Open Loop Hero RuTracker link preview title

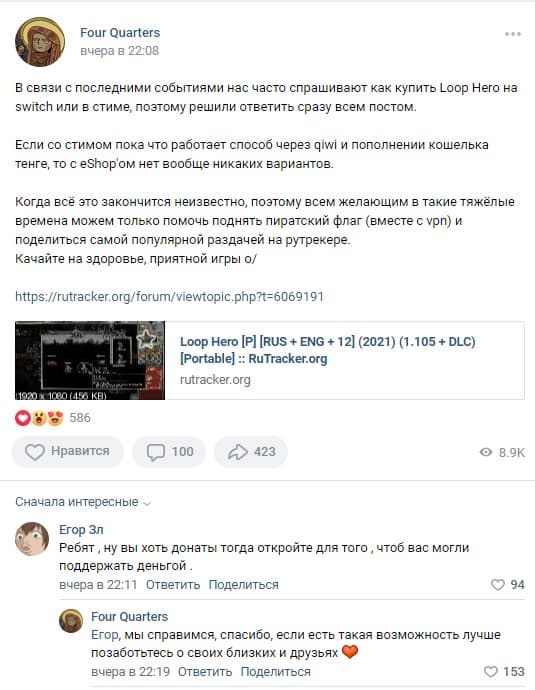(328, 350)
